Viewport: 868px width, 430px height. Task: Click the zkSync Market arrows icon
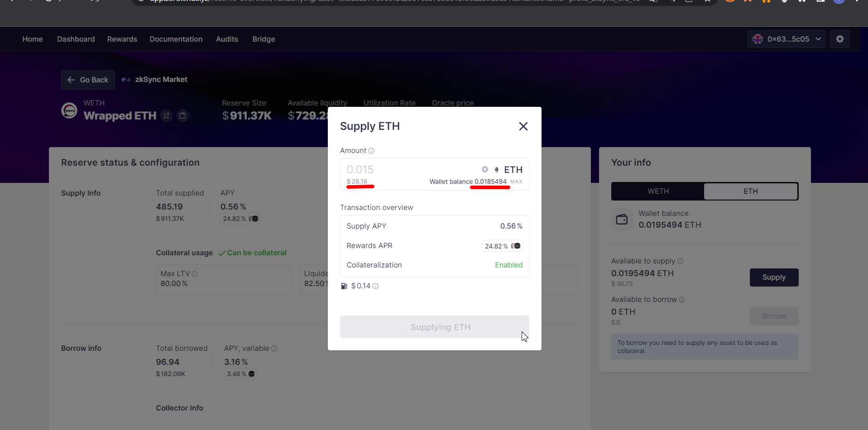click(126, 80)
